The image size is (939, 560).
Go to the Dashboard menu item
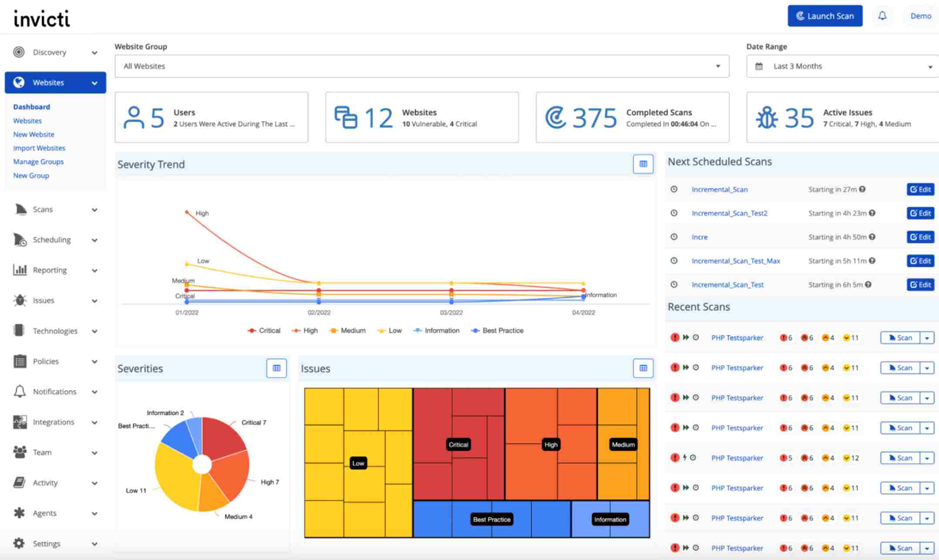tap(32, 107)
